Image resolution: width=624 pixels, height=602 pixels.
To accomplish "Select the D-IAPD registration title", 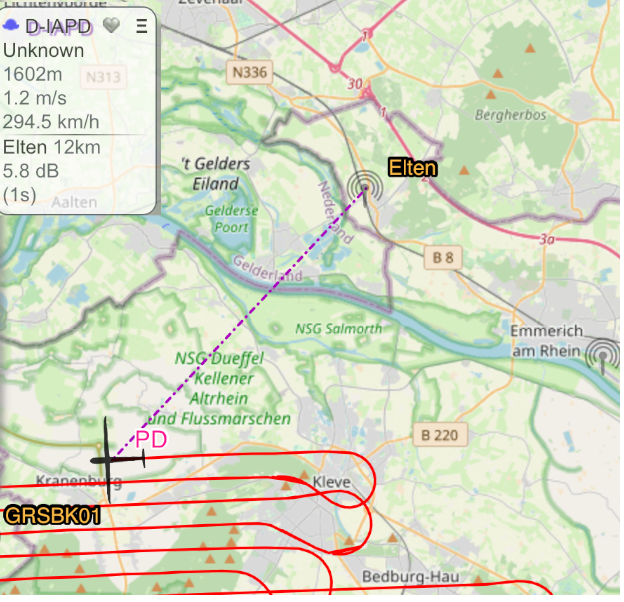I will [x=58, y=27].
